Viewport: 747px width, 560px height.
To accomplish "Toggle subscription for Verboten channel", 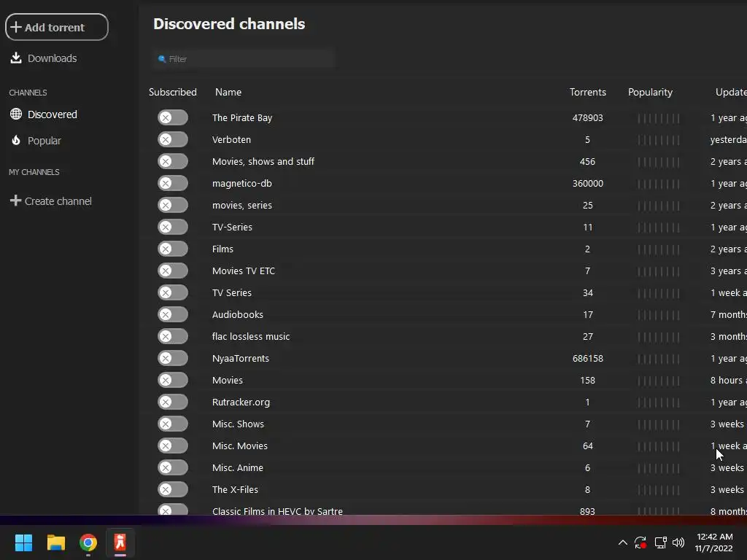I will [x=173, y=139].
